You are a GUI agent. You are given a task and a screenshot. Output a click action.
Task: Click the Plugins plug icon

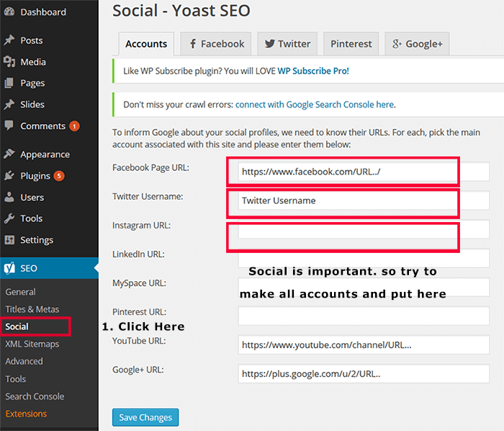9,176
